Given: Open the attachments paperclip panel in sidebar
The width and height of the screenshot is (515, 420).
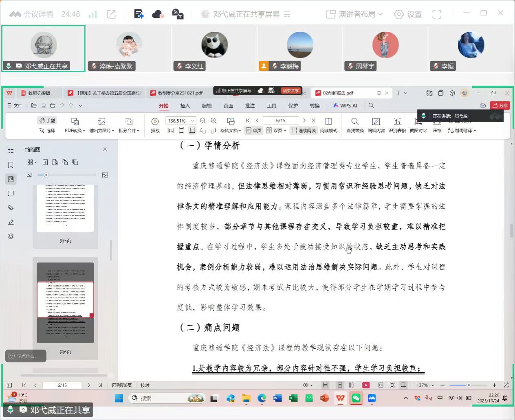Looking at the screenshot, I should click(x=11, y=208).
